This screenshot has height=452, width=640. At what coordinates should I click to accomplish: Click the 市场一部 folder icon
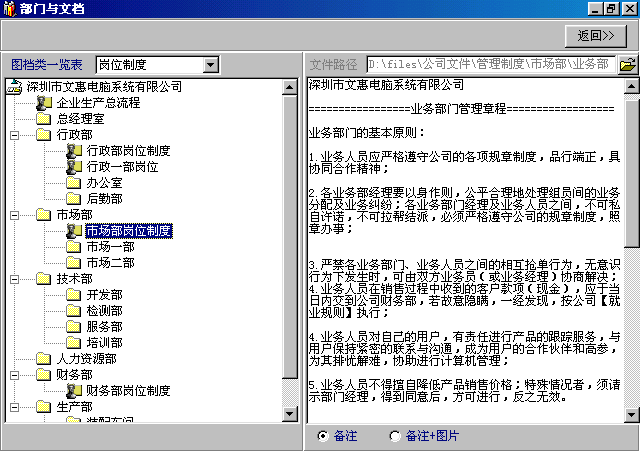click(x=73, y=247)
